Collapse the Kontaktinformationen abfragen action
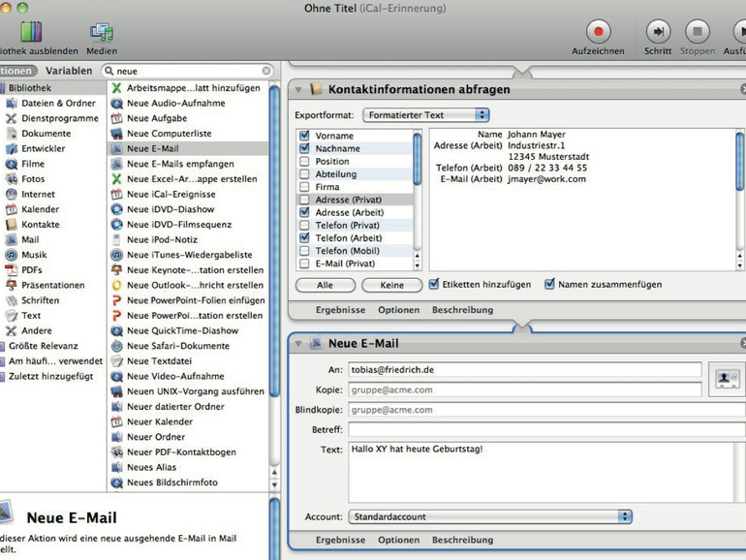Image resolution: width=746 pixels, height=560 pixels. 298,90
